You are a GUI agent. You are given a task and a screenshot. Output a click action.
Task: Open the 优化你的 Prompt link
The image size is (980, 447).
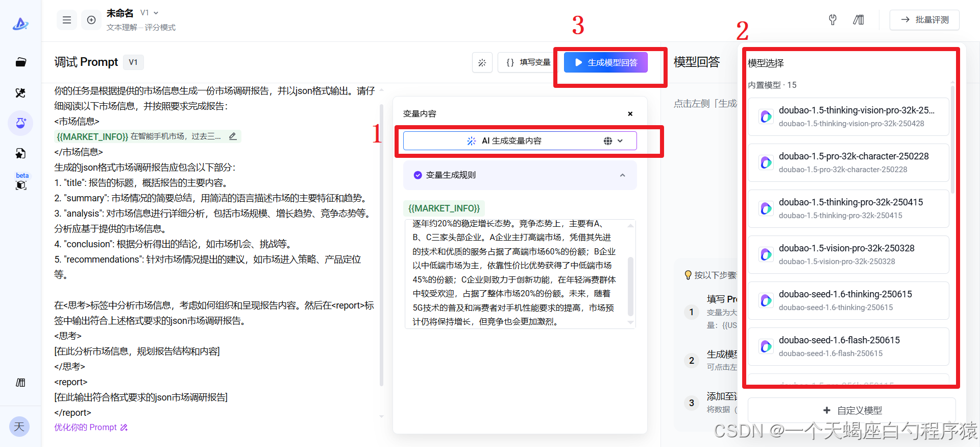pyautogui.click(x=91, y=428)
